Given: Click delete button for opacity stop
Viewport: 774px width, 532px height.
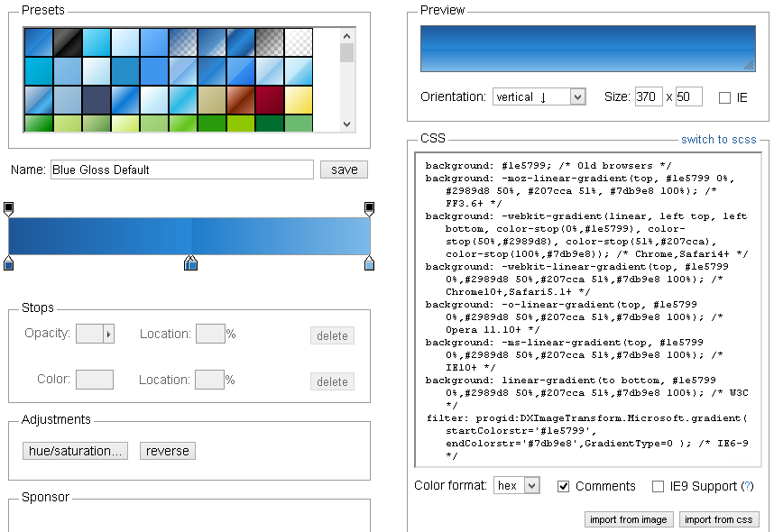Looking at the screenshot, I should [332, 335].
